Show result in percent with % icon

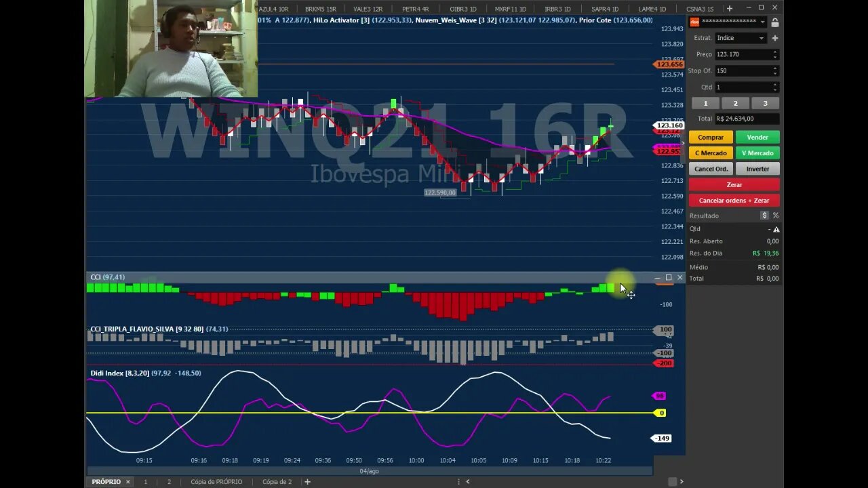point(776,216)
